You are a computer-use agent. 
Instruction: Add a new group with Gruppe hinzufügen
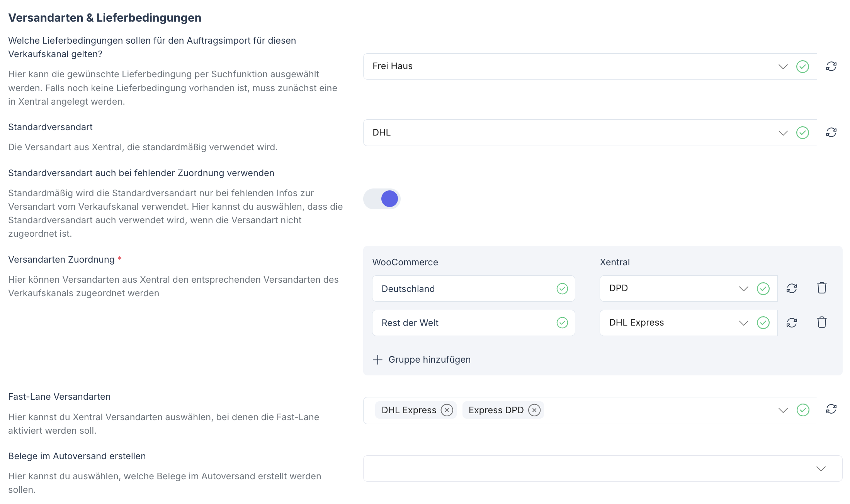tap(422, 359)
